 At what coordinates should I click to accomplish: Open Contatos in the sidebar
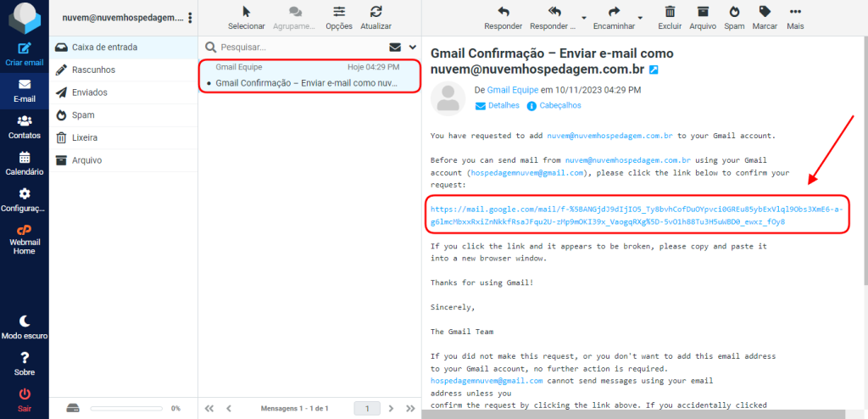pyautogui.click(x=25, y=127)
